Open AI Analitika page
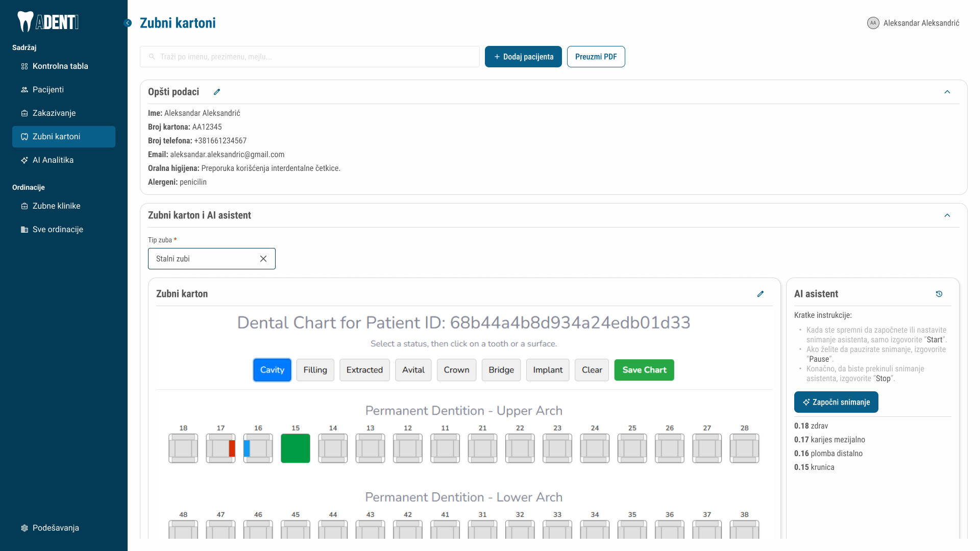 pos(64,160)
